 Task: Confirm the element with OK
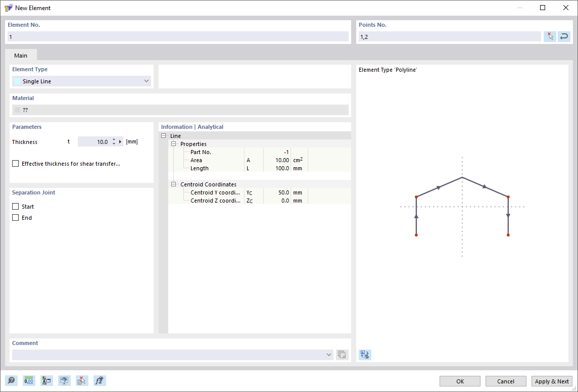pos(459,381)
